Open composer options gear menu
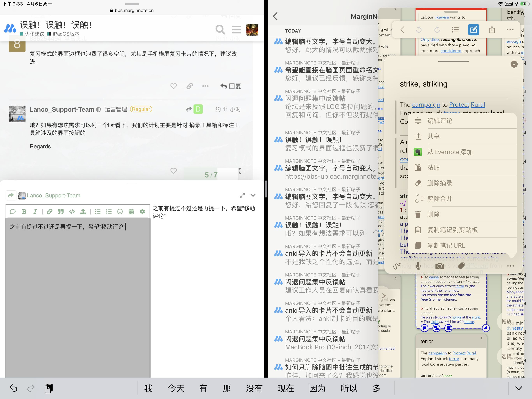Screen dimensions: 532x399 (x=142, y=212)
